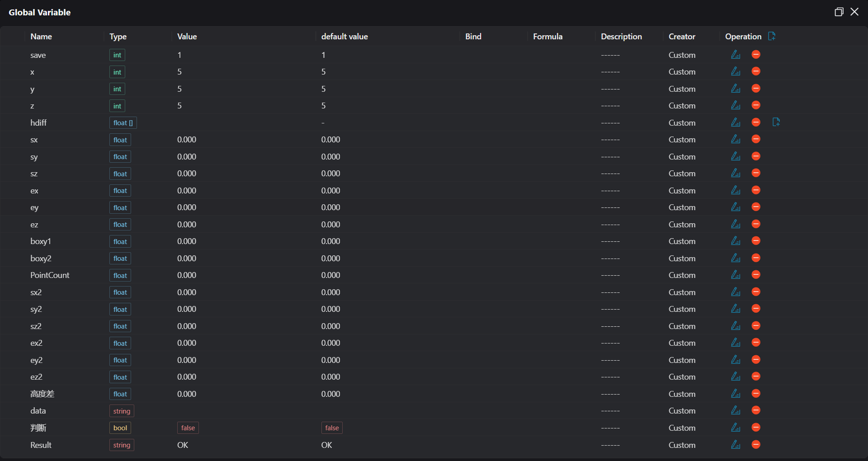Delete the 高度差 variable

[x=756, y=394]
